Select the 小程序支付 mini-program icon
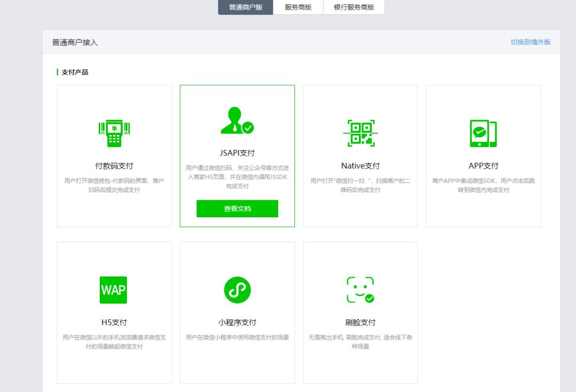The width and height of the screenshot is (576, 392). [237, 289]
